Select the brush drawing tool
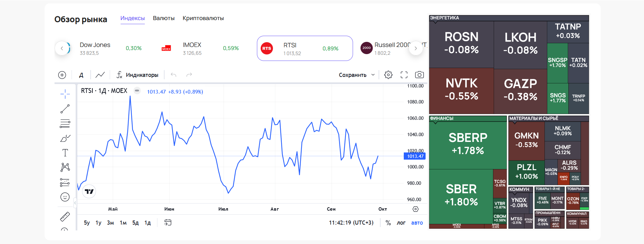Image resolution: width=644 pixels, height=244 pixels. coord(65,138)
